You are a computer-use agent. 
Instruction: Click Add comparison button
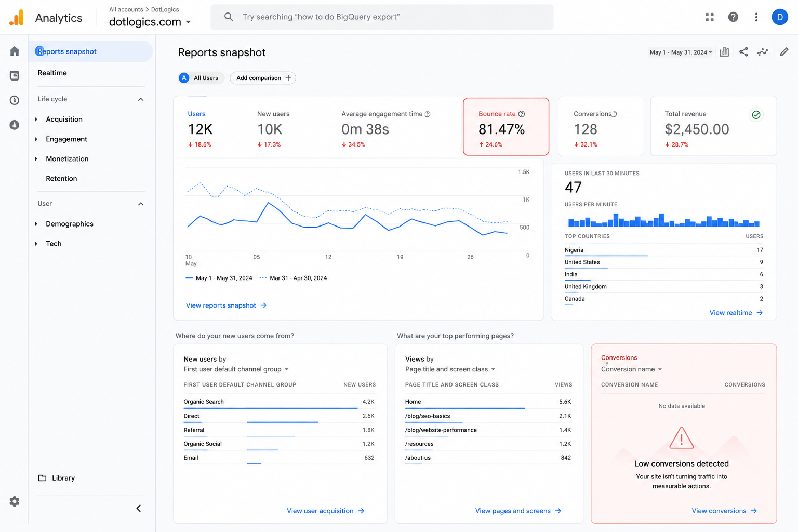pyautogui.click(x=263, y=78)
